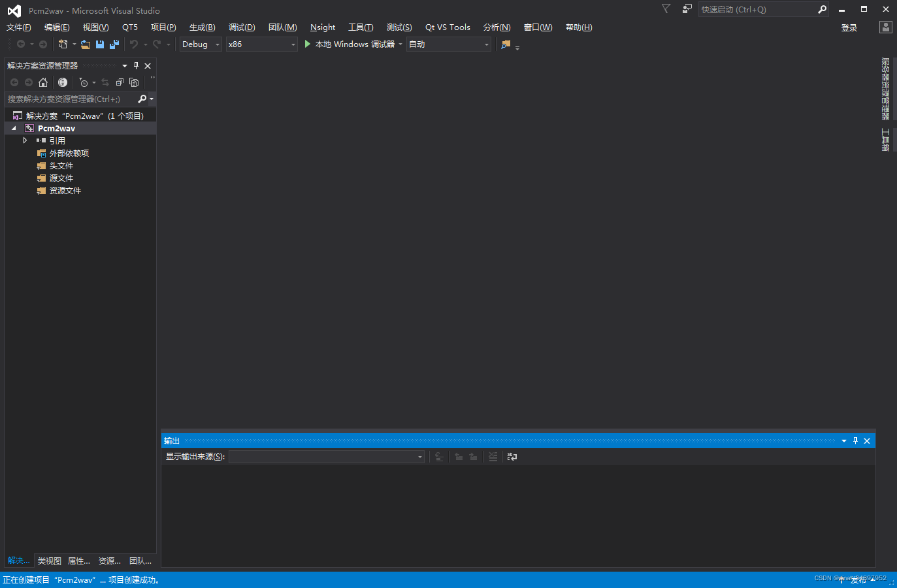Screen dimensions: 897x588
Task: Click the Redo arrow icon
Action: click(x=157, y=44)
